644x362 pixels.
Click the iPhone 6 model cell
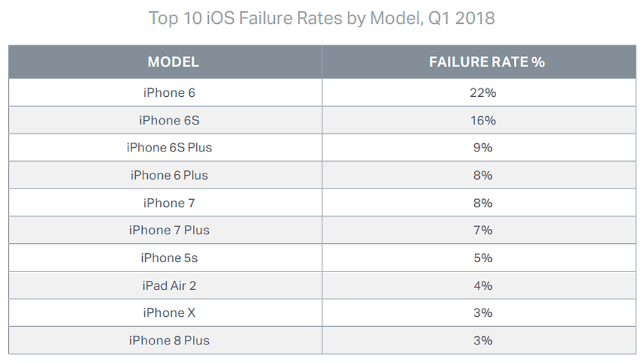(169, 93)
